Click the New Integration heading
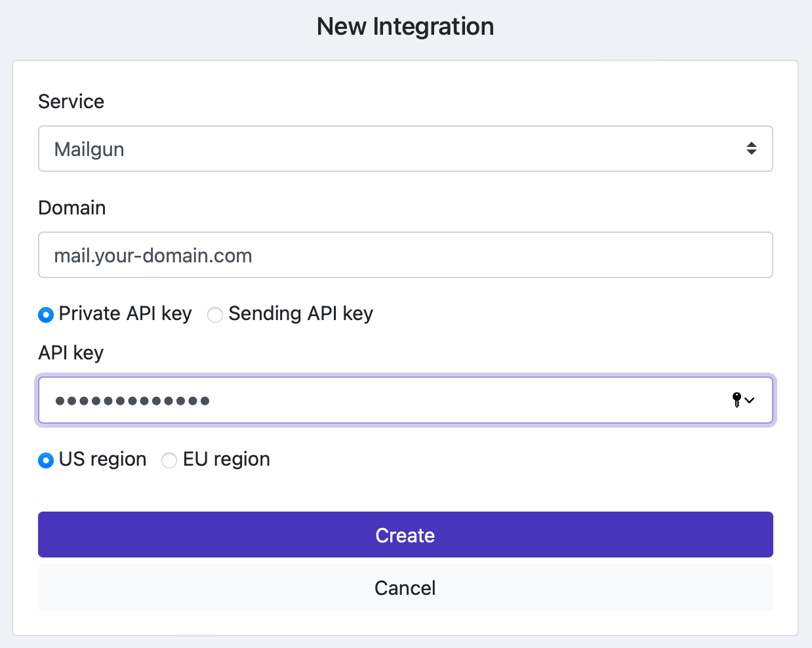 [x=405, y=27]
